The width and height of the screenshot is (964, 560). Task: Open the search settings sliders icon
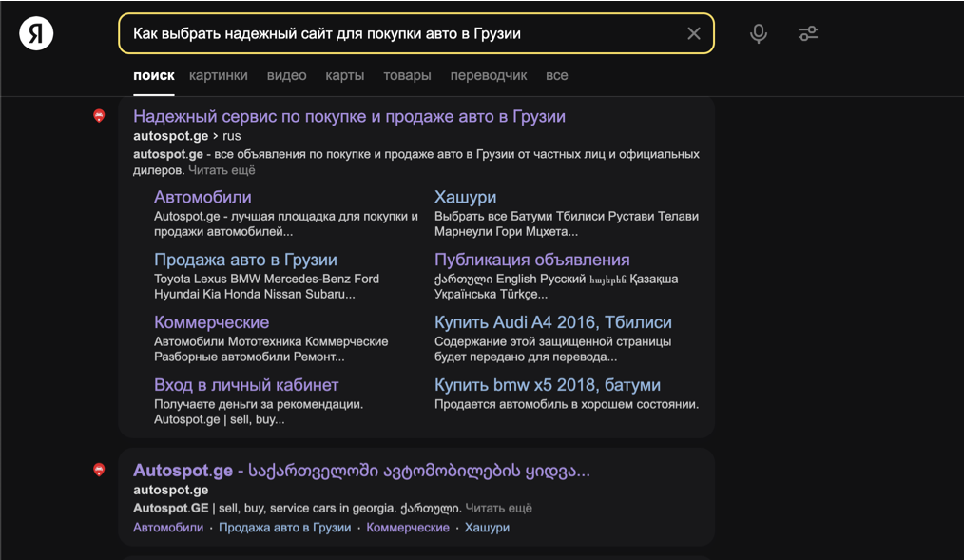808,33
